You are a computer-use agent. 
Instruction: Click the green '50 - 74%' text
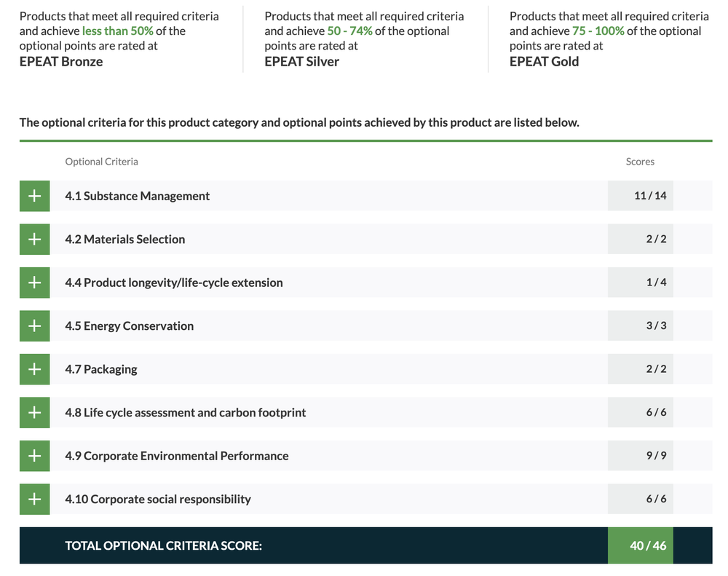tap(349, 31)
